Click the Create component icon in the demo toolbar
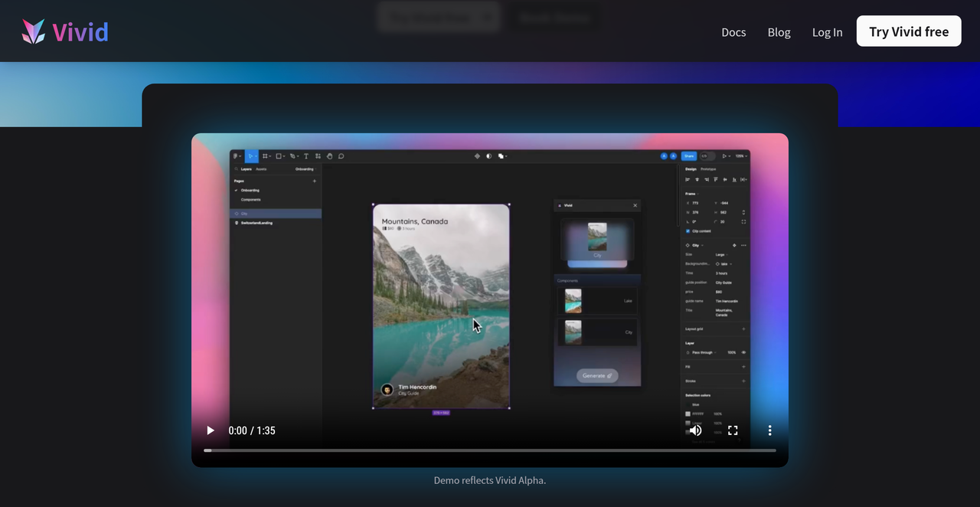The image size is (980, 507). (x=477, y=155)
